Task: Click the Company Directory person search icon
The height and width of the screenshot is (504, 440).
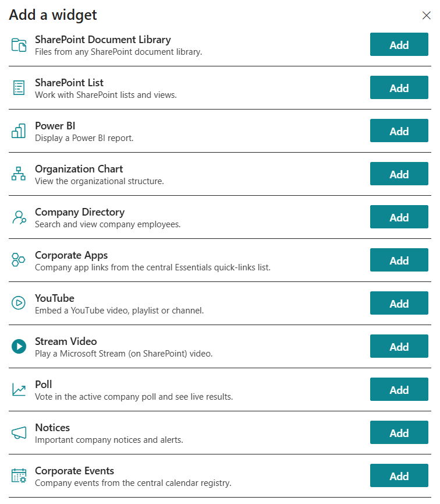Action: click(19, 217)
